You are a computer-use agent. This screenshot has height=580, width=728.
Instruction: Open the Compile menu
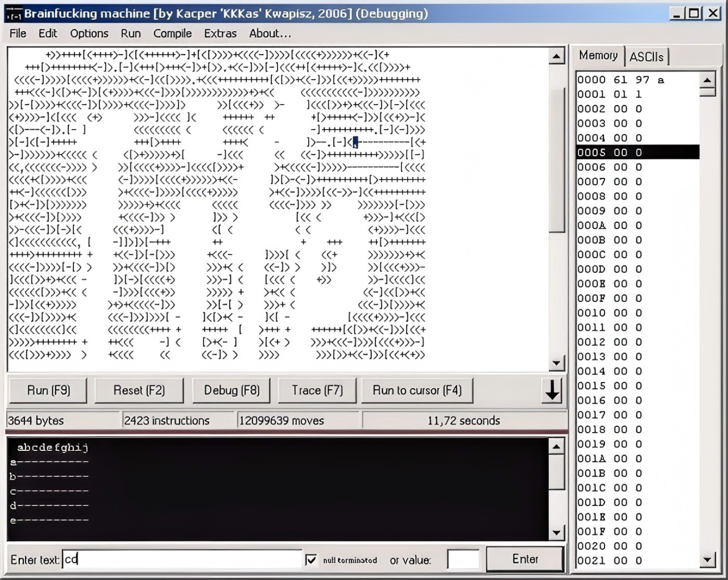pyautogui.click(x=172, y=34)
